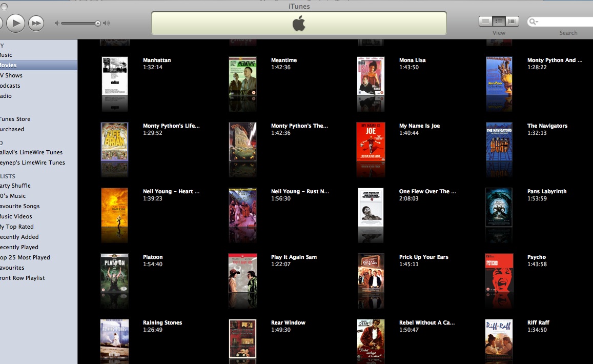Select the Pans Labyrinth poster
The image size is (593, 364).
pos(499,207)
